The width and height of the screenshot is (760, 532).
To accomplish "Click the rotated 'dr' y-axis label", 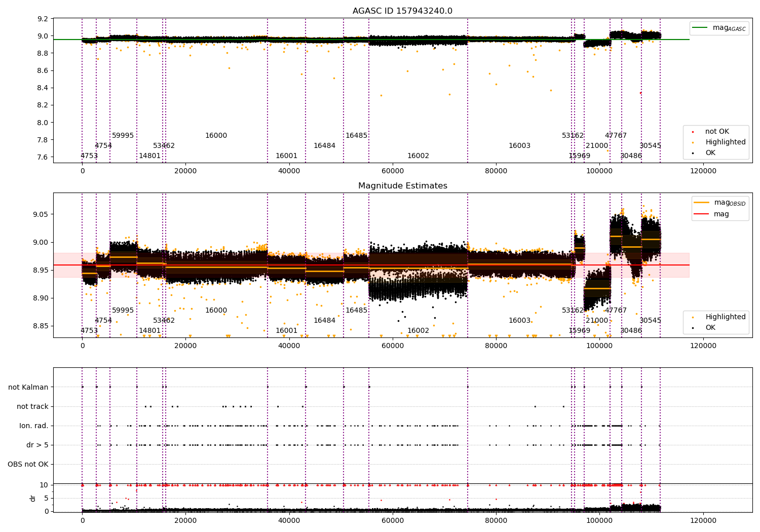I will pyautogui.click(x=33, y=498).
